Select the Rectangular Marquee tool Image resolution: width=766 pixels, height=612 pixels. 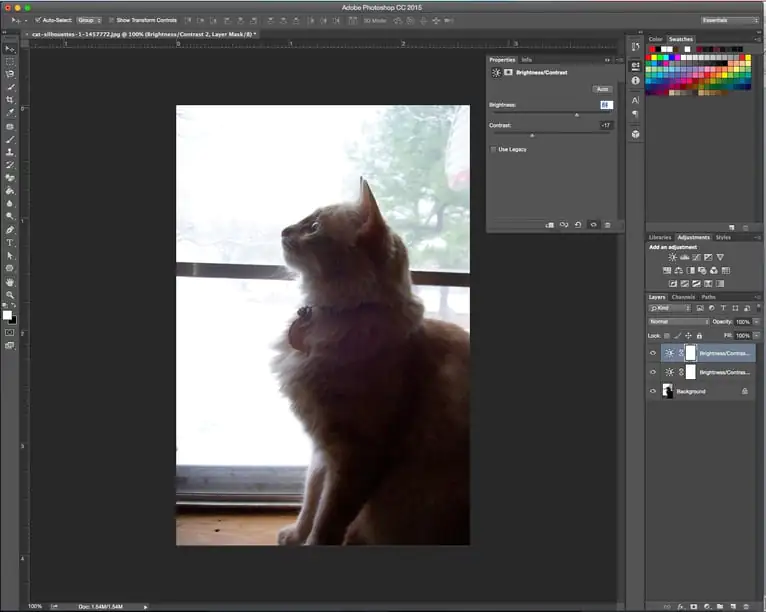tap(10, 62)
